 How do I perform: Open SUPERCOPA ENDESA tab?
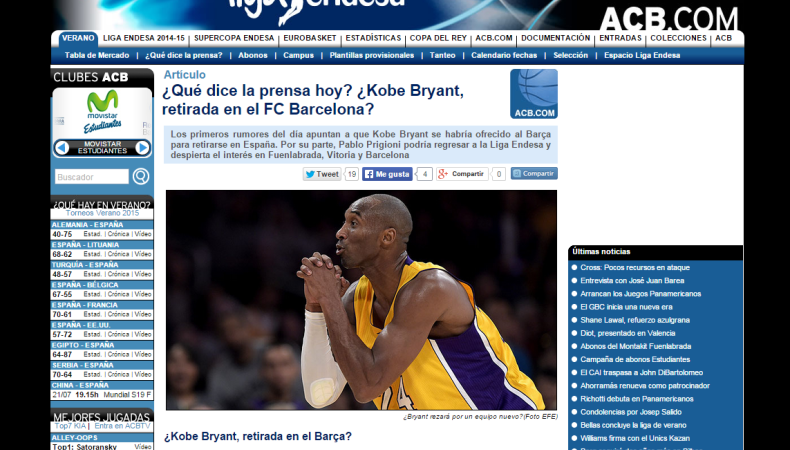coord(234,38)
